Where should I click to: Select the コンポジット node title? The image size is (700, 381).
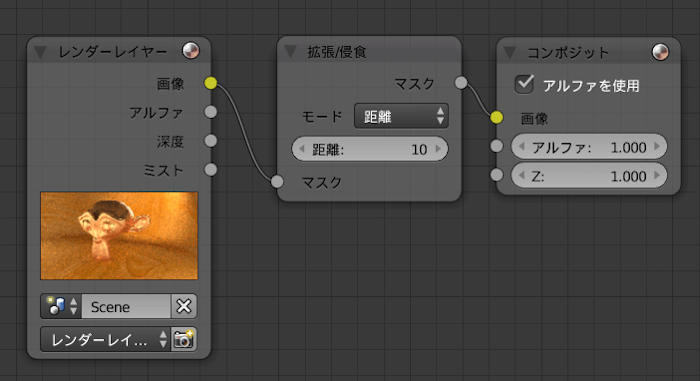[x=568, y=53]
